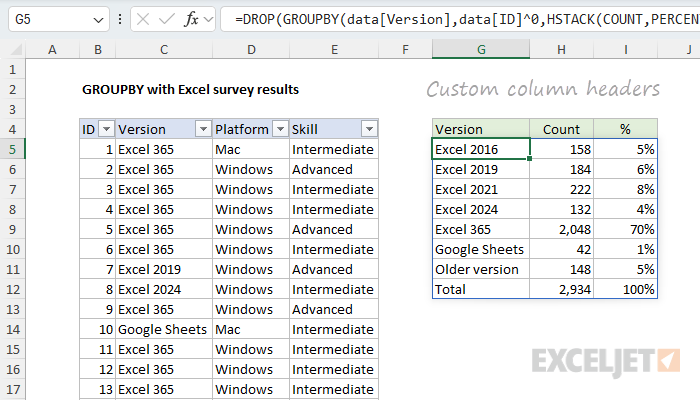This screenshot has height=400, width=700.
Task: Select percent cell 8%
Action: tap(625, 189)
